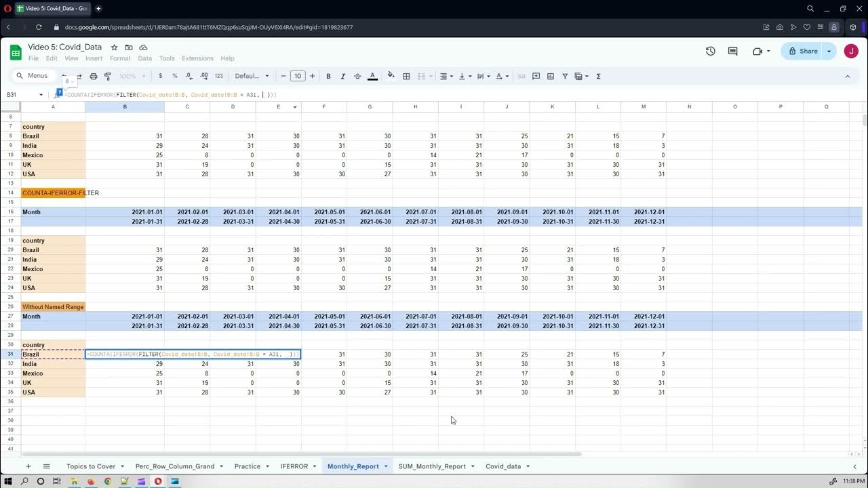Format as currency
Screen dimensions: 868x488
(160, 76)
